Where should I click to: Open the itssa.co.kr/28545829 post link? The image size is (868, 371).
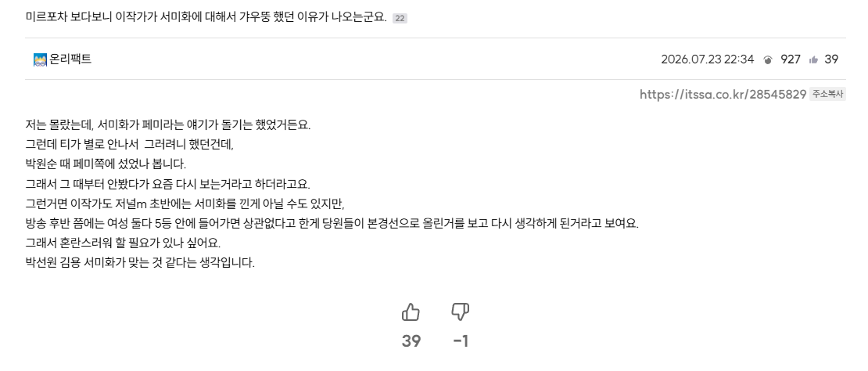[723, 94]
